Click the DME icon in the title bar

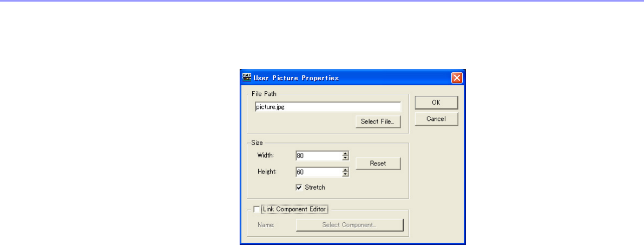[x=246, y=78]
